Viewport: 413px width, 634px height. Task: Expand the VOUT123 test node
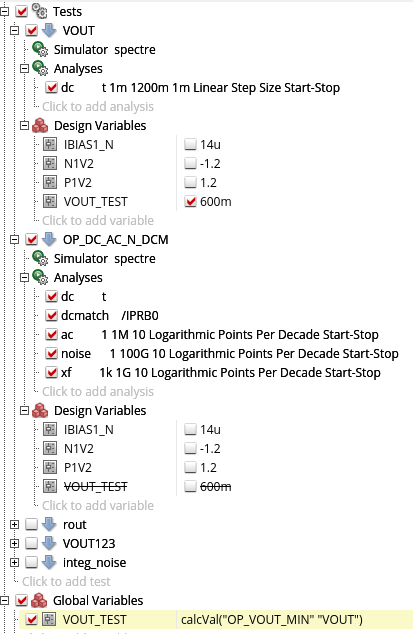15,543
